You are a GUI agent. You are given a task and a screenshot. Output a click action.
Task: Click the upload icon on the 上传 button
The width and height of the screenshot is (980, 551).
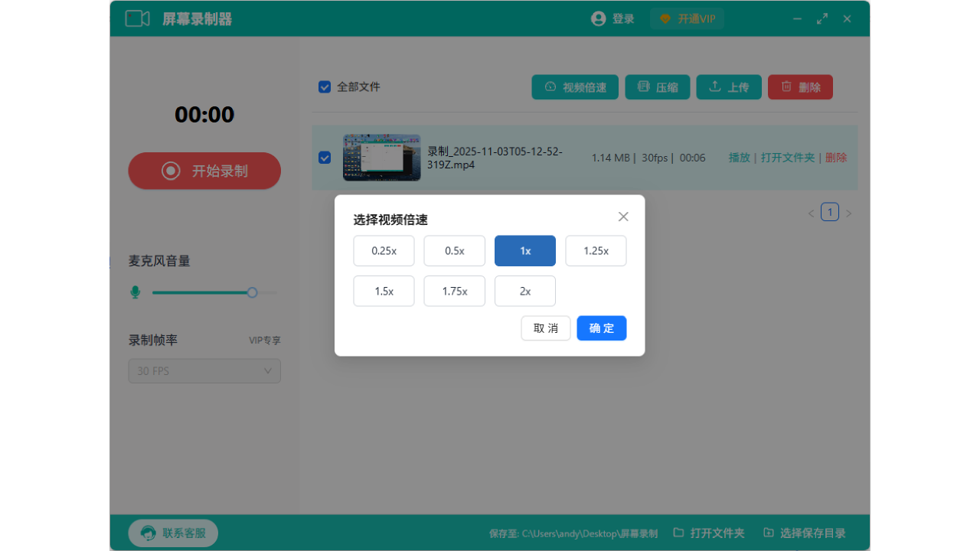coord(714,86)
